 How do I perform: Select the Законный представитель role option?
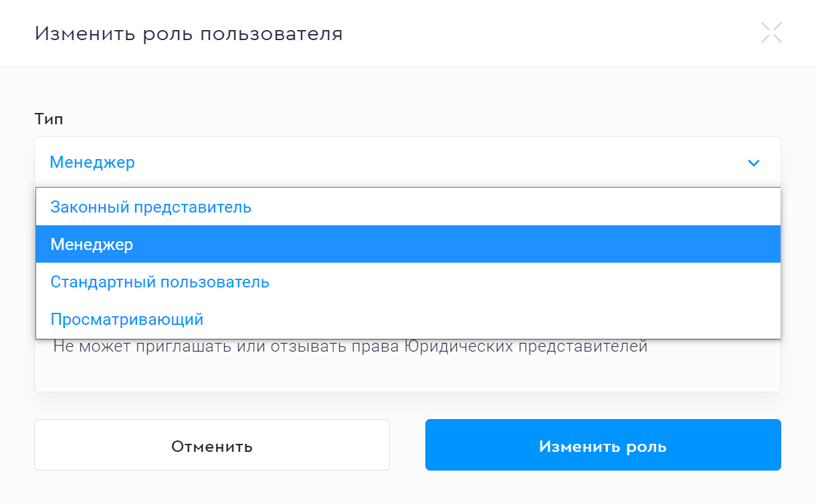coord(151,207)
